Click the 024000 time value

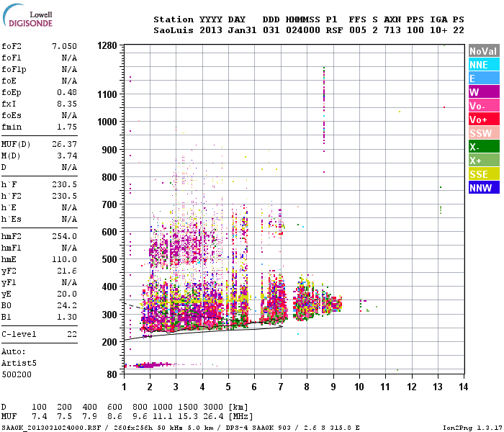pos(303,30)
